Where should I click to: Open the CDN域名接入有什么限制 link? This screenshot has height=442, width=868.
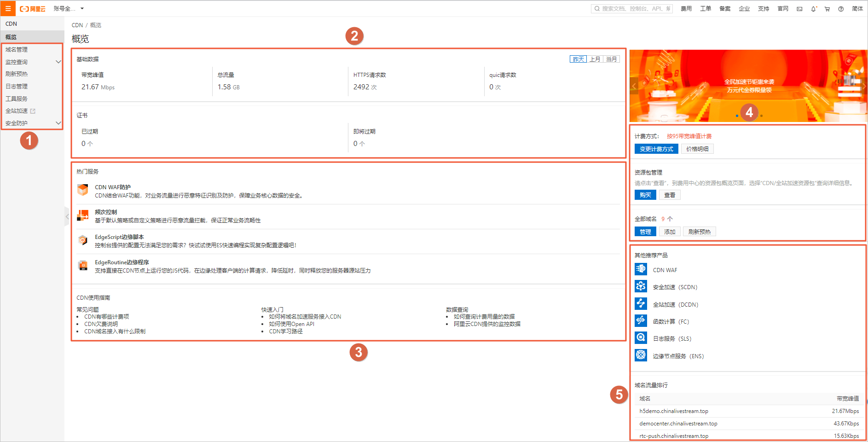[115, 331]
